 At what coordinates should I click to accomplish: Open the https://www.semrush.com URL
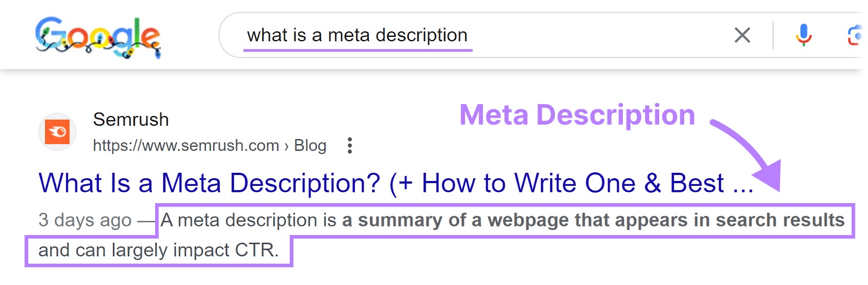tap(186, 145)
